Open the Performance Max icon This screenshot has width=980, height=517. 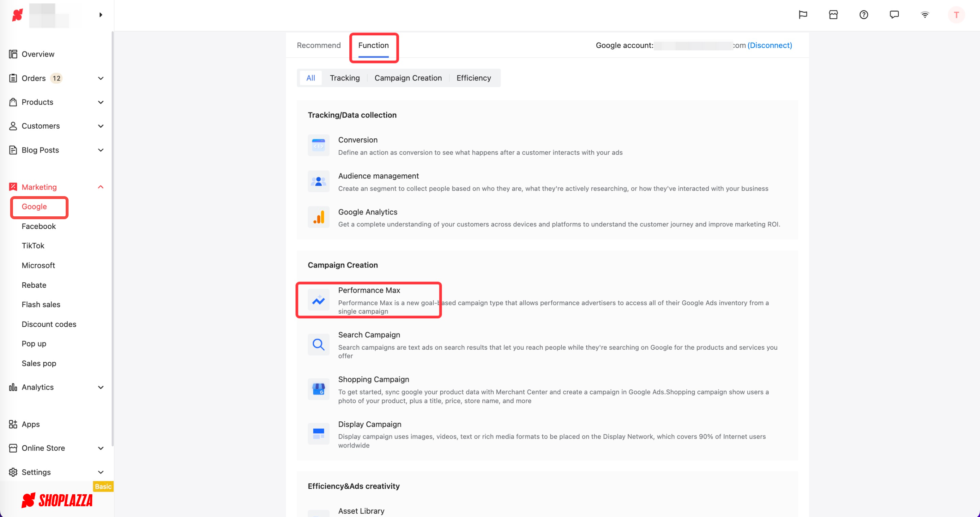coord(318,300)
